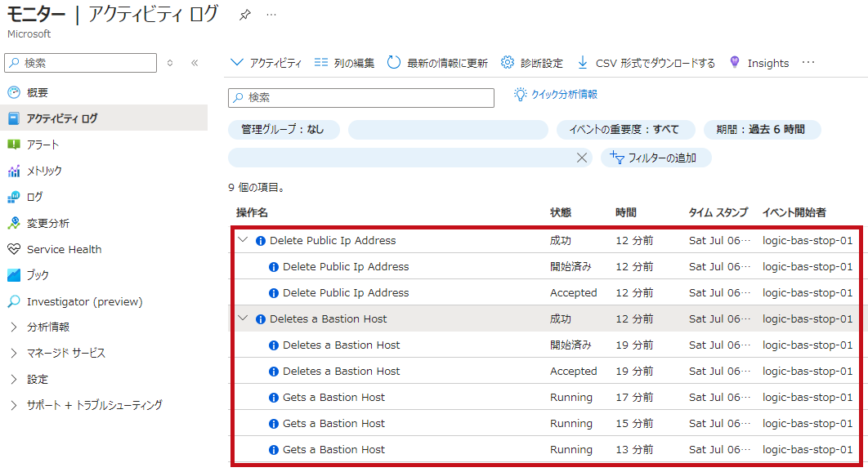The image size is (868, 472).
Task: Select アクティビティ ログ in the sidebar
Action: coord(104,118)
